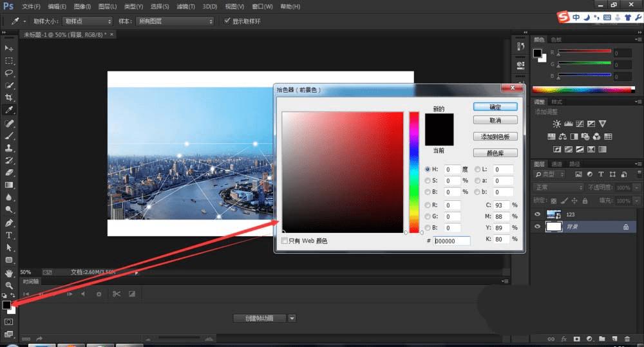This screenshot has width=644, height=347.
Task: Open the Filter menu
Action: tap(185, 6)
